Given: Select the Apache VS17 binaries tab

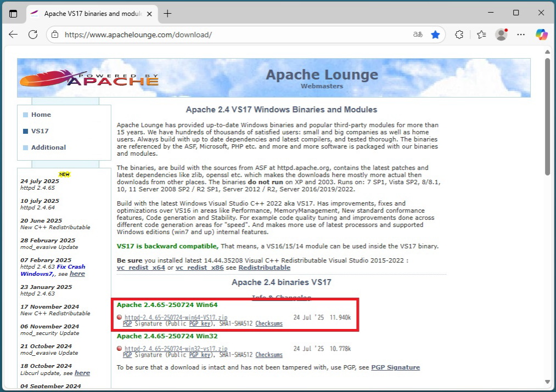Looking at the screenshot, I should pos(92,14).
